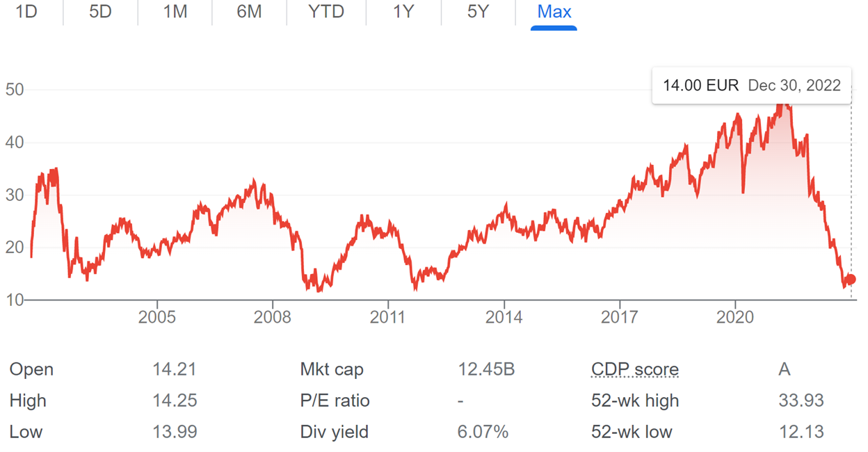Screen dimensions: 868x452
Task: Click the Open price 14.21 value
Action: pyautogui.click(x=174, y=369)
